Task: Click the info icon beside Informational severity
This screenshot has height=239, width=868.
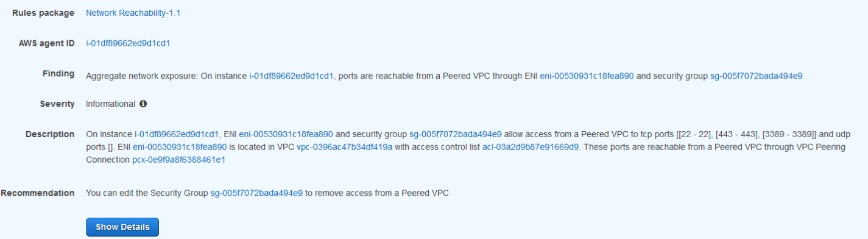Action: [x=143, y=104]
